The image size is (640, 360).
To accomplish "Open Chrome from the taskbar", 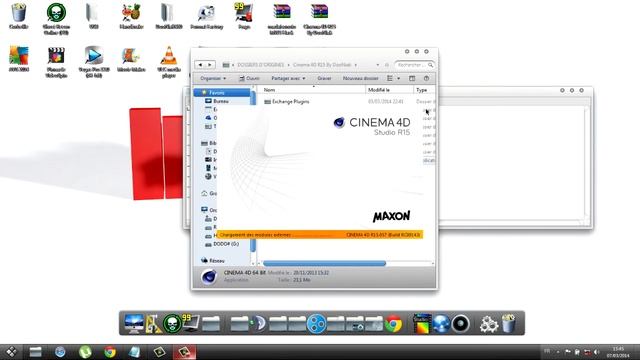I will 109,352.
